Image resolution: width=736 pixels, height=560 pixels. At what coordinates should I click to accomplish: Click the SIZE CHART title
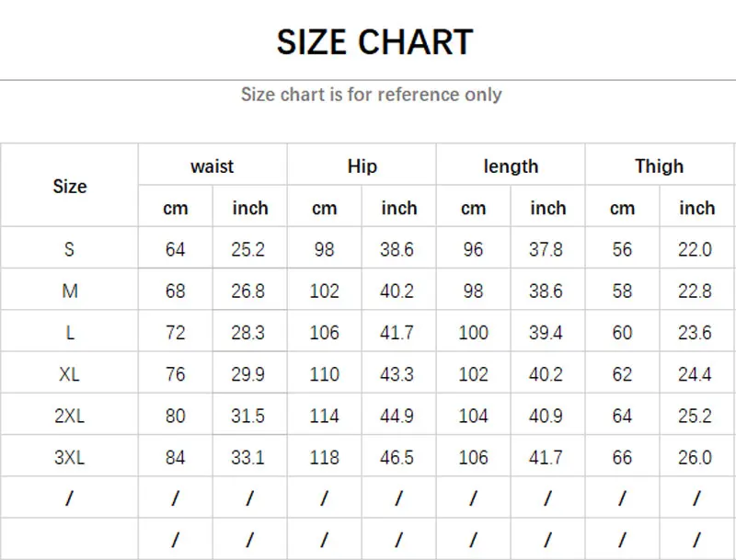click(374, 42)
